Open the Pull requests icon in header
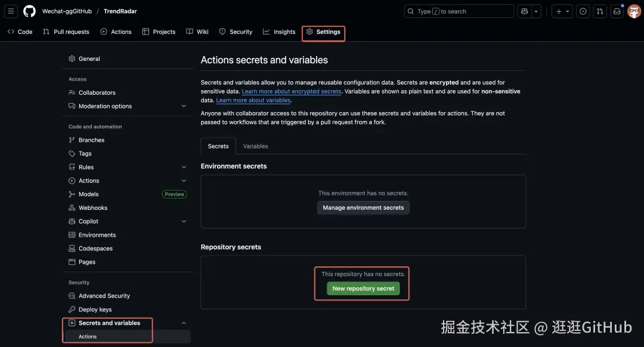 (600, 11)
